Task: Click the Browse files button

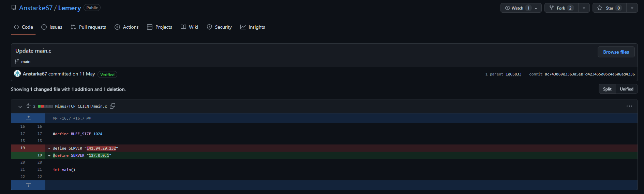Action: point(616,52)
